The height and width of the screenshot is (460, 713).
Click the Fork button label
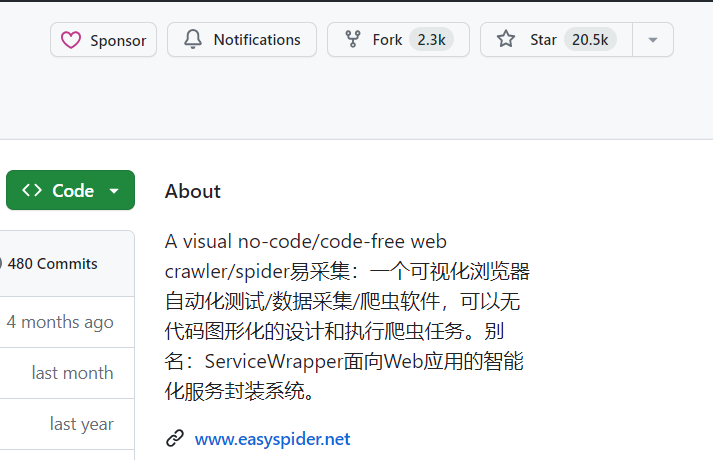point(387,40)
